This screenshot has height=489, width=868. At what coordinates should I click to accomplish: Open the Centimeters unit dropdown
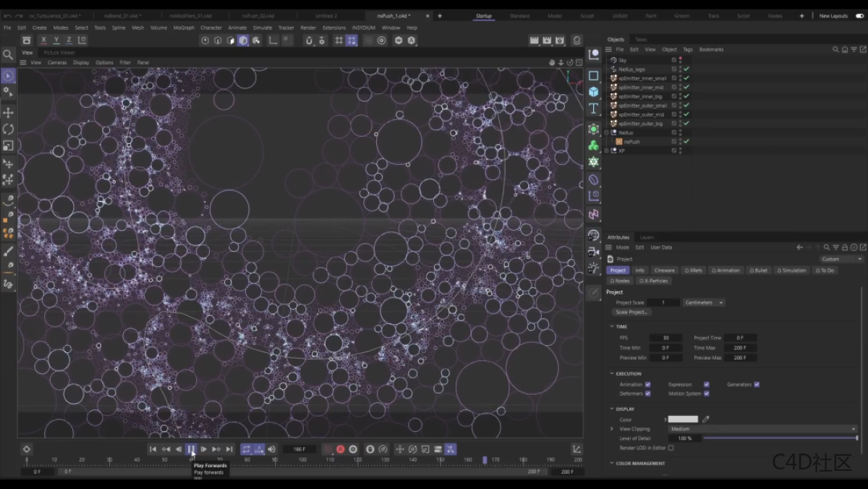coord(703,302)
